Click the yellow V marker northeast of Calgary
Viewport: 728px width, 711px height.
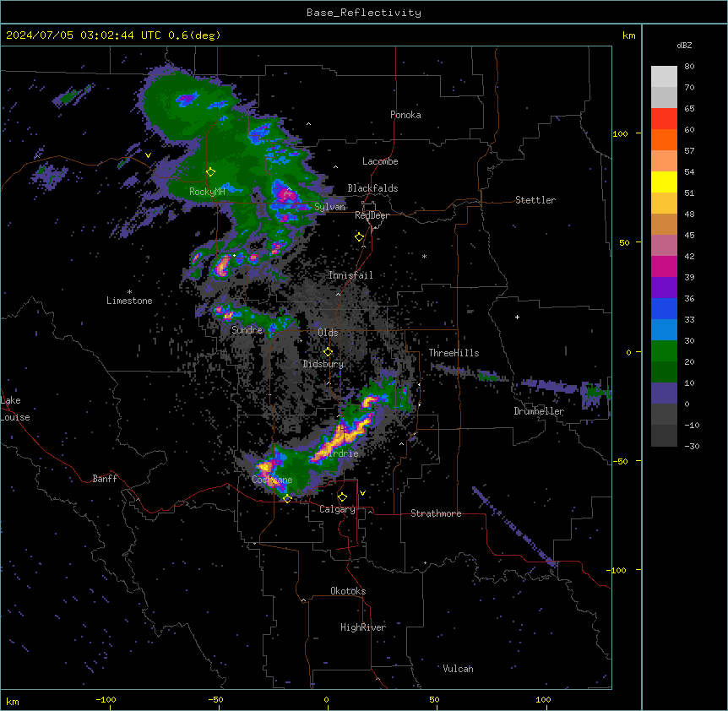pyautogui.click(x=362, y=493)
